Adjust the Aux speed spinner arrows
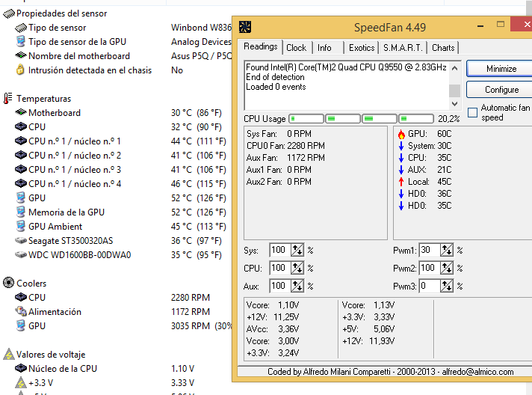532x395 pixels. (x=297, y=286)
